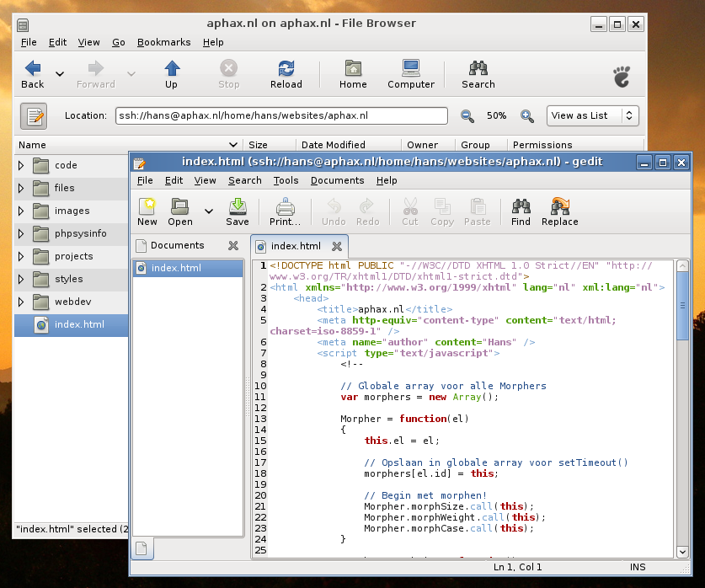The height and width of the screenshot is (588, 705).
Task: Sort by the Owner column header
Action: pyautogui.click(x=428, y=145)
